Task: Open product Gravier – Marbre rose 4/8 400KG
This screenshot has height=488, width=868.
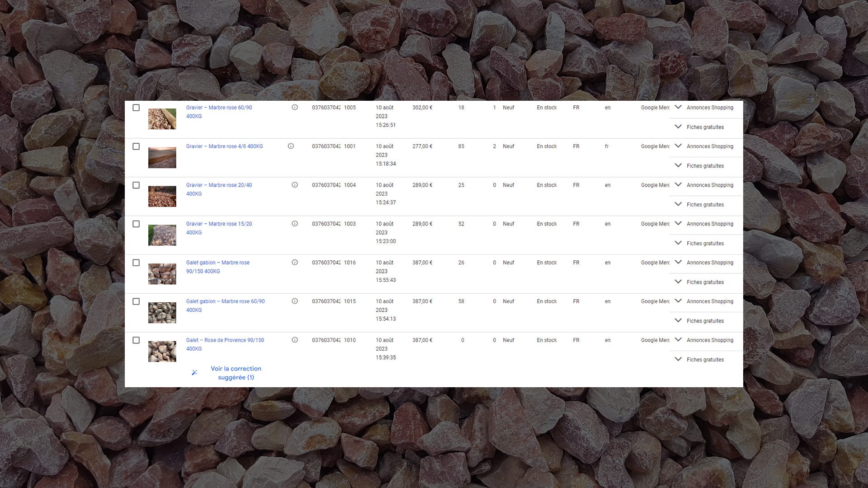Action: click(x=224, y=146)
